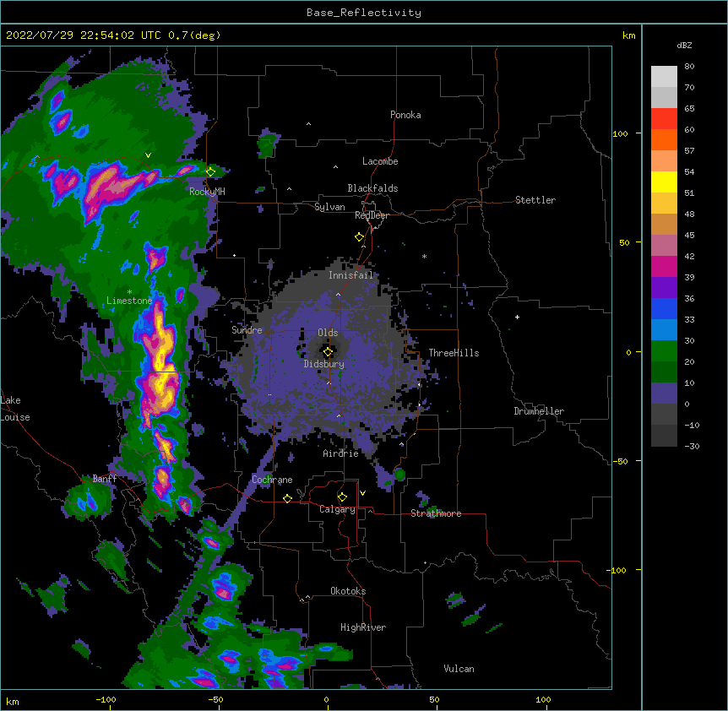The width and height of the screenshot is (728, 711).
Task: Click the 100 tick on right km axis
Action: (620, 133)
